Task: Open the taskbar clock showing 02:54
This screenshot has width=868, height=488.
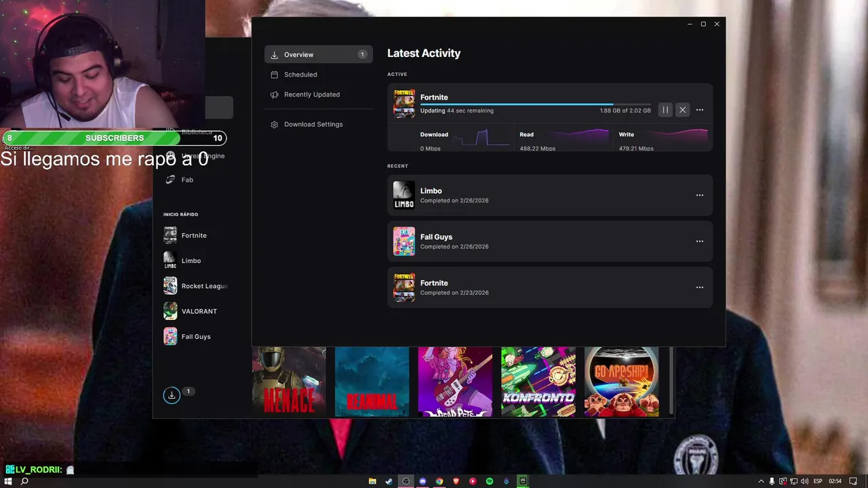Action: pos(835,481)
